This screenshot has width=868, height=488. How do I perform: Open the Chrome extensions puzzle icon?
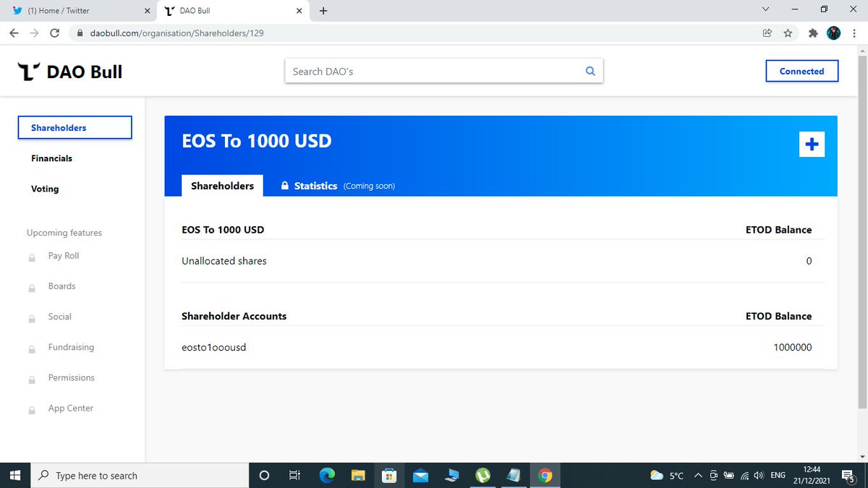click(813, 33)
